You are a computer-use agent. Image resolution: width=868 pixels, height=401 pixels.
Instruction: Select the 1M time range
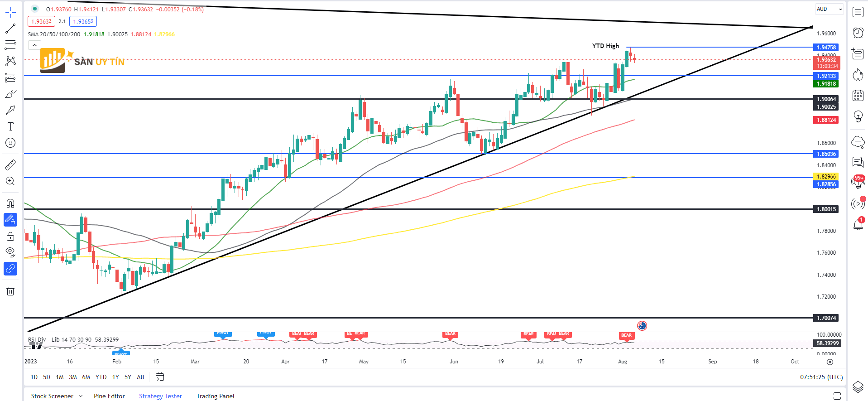tap(60, 377)
